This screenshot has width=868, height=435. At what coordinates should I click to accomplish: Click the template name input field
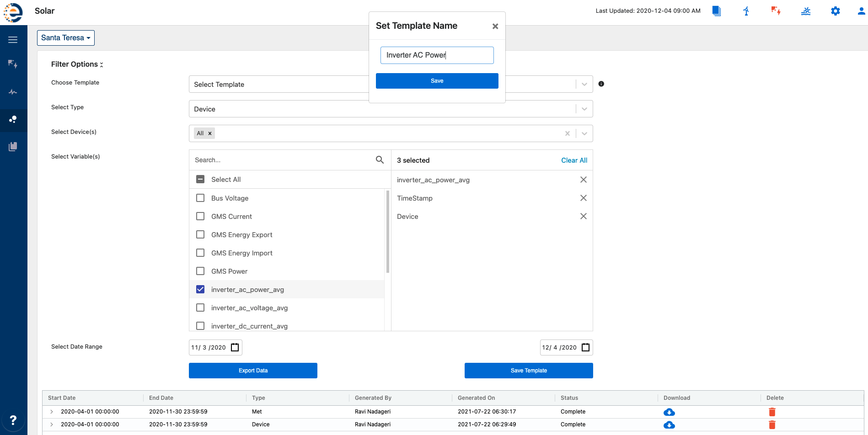[437, 55]
